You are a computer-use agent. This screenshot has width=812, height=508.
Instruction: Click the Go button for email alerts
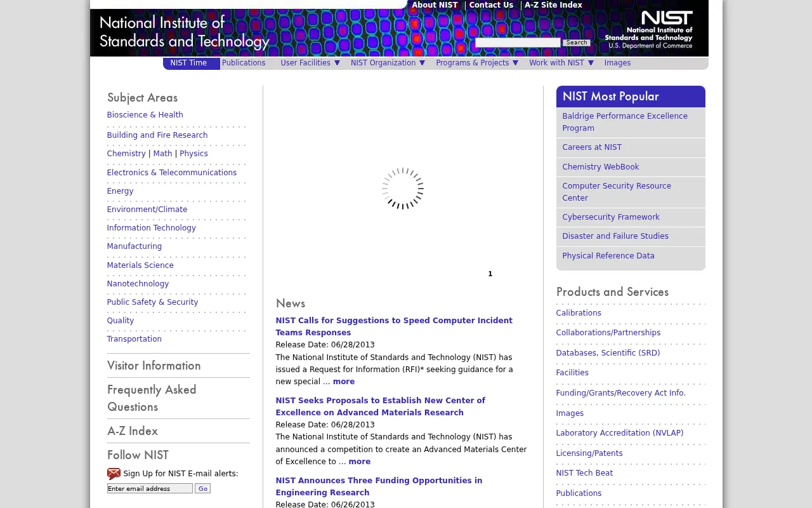202,488
